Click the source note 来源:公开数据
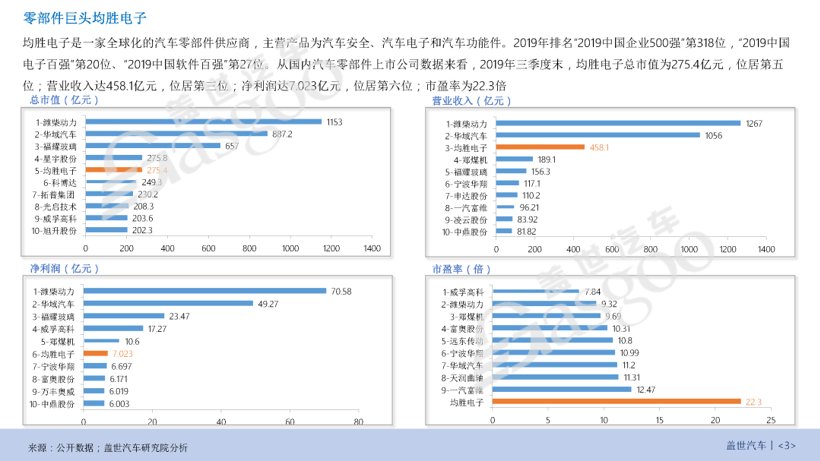 point(108,447)
